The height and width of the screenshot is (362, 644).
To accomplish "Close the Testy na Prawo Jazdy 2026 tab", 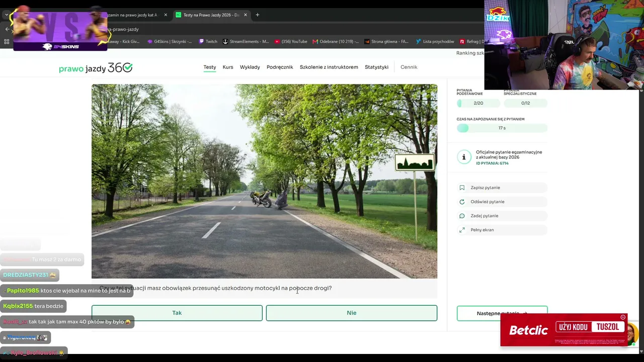I will pos(246,15).
